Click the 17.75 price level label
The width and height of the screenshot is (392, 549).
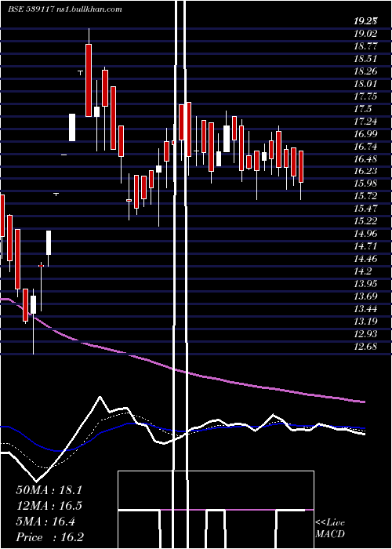click(365, 96)
